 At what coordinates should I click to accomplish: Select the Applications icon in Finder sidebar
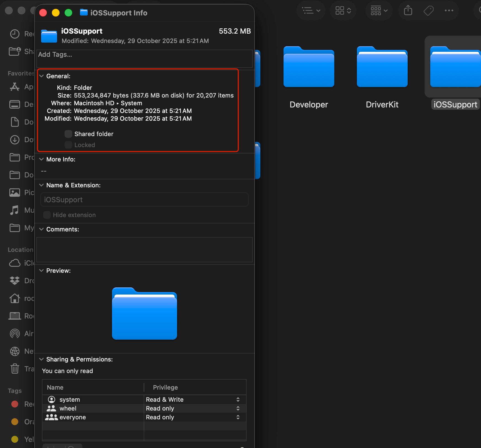[15, 87]
